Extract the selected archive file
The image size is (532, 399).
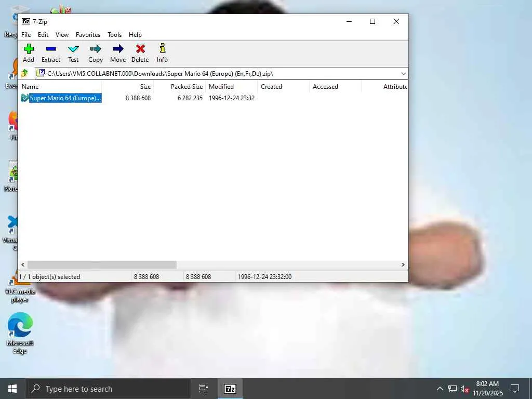tap(51, 54)
